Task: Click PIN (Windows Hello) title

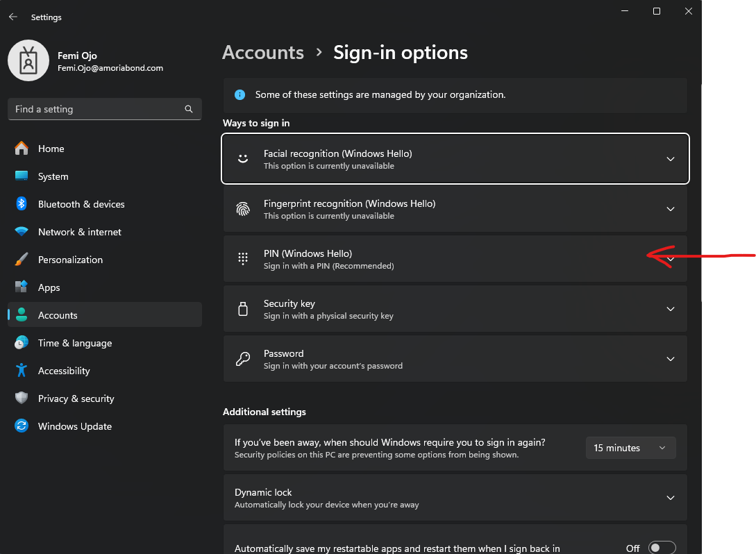Action: point(308,253)
